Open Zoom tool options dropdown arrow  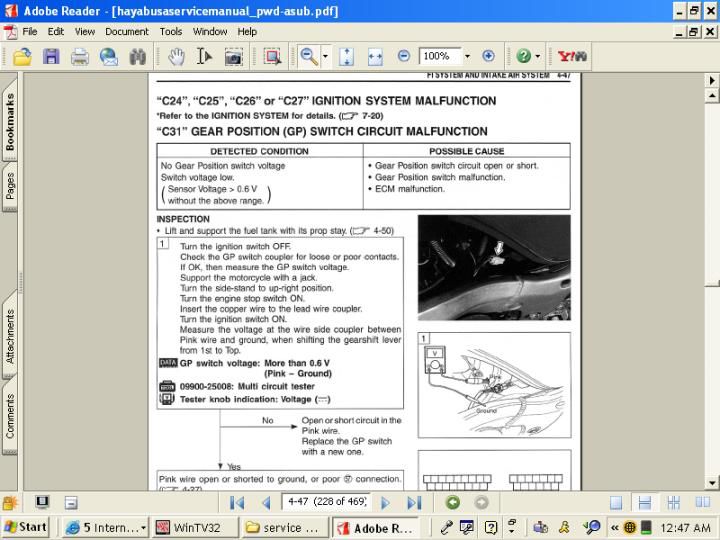point(325,57)
